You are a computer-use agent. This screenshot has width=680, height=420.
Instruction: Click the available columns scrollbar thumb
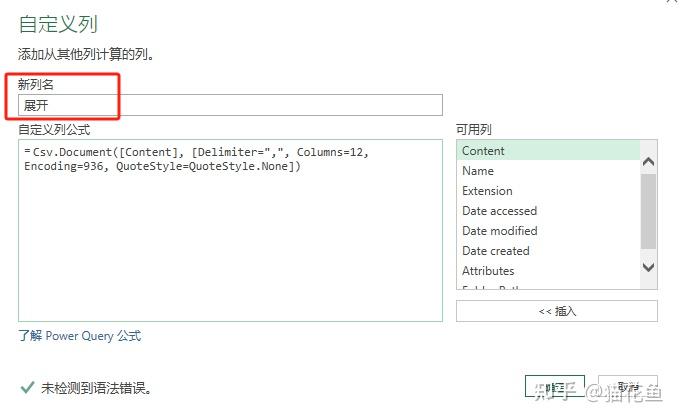pos(648,210)
